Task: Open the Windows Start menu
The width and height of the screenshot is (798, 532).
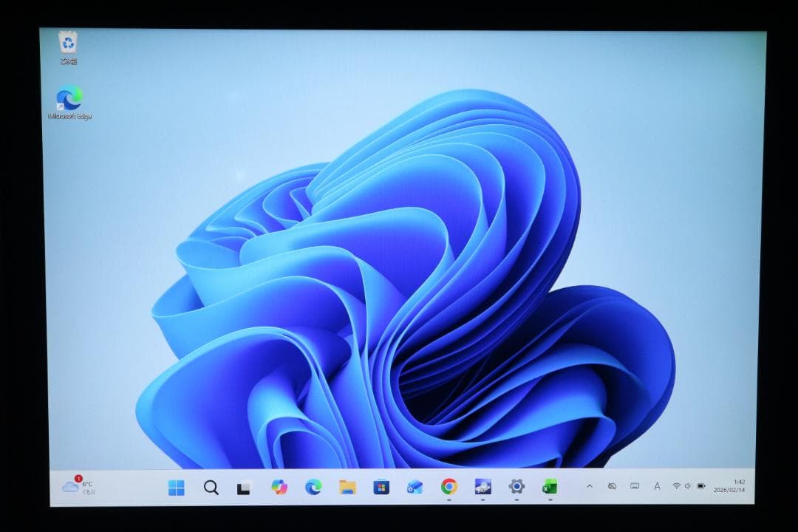Action: [176, 487]
